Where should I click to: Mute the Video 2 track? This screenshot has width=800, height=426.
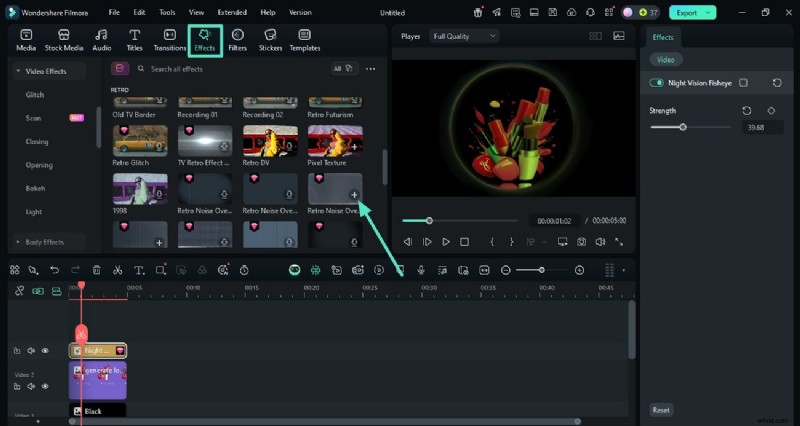click(x=31, y=386)
